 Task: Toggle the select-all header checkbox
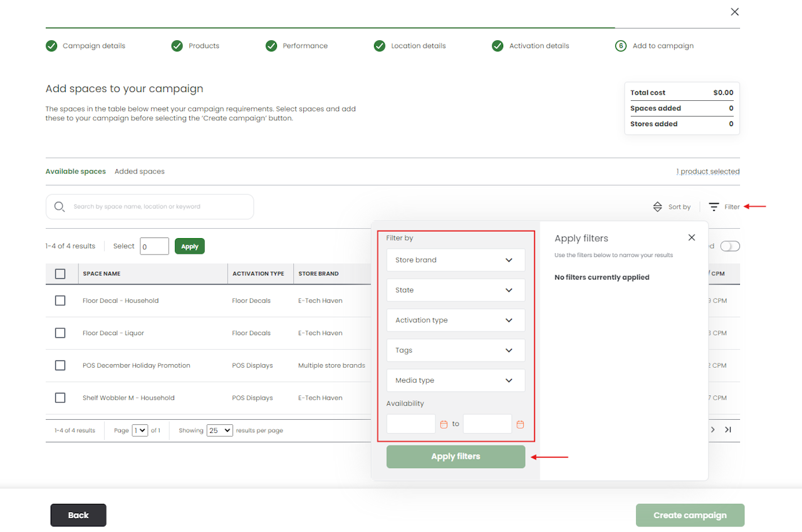click(60, 274)
